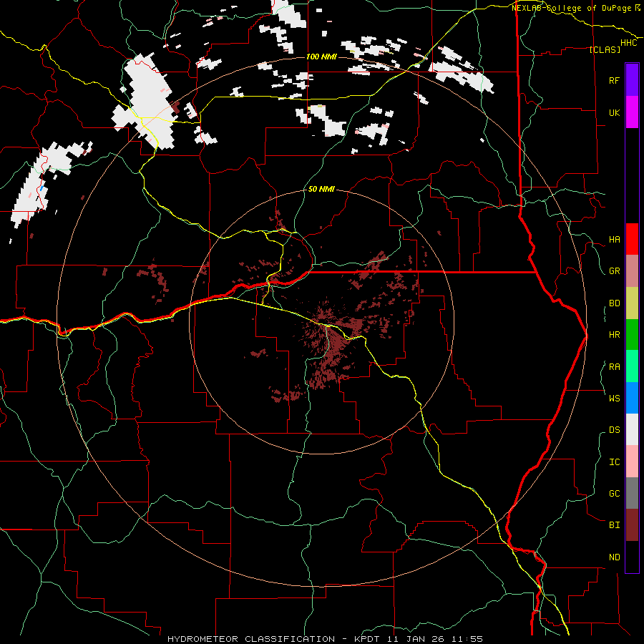The width and height of the screenshot is (644, 644).
Task: Click the ND legend label
Action: coord(614,557)
